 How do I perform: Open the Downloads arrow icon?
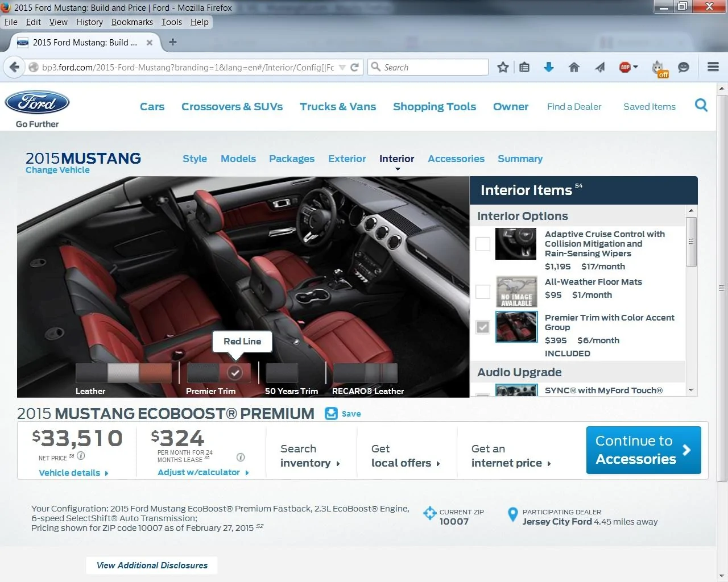coord(549,67)
